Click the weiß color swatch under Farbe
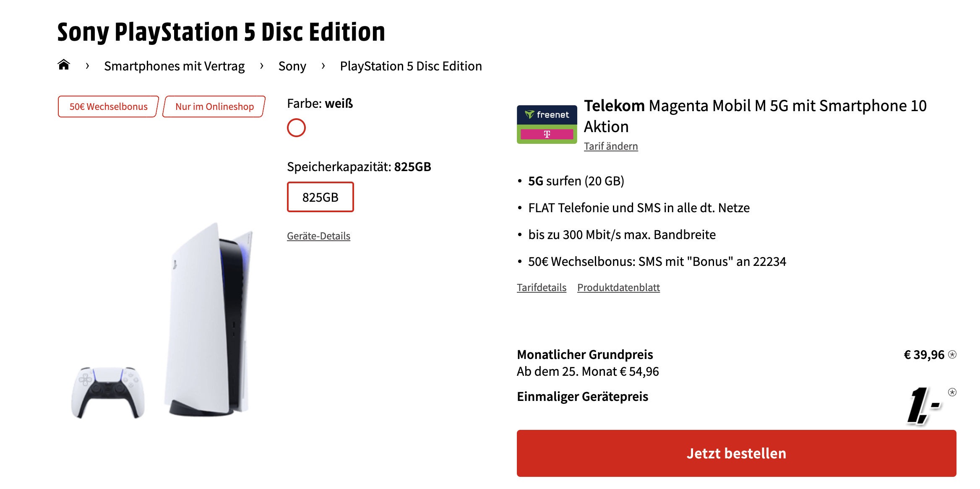 pyautogui.click(x=297, y=128)
